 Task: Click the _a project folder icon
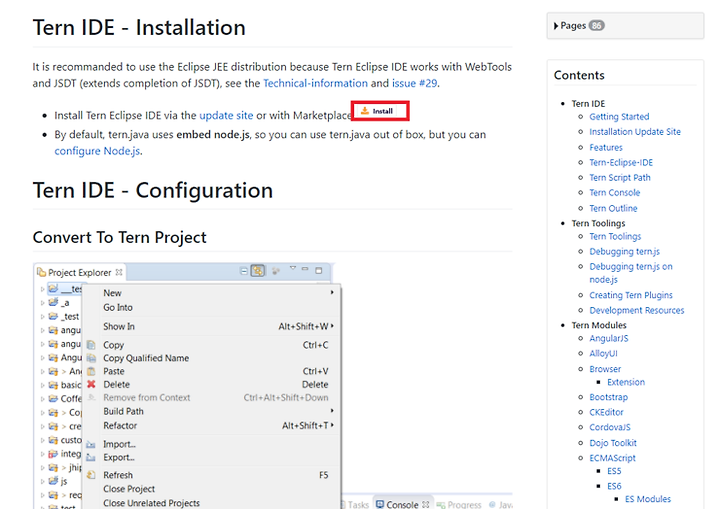[x=53, y=302]
